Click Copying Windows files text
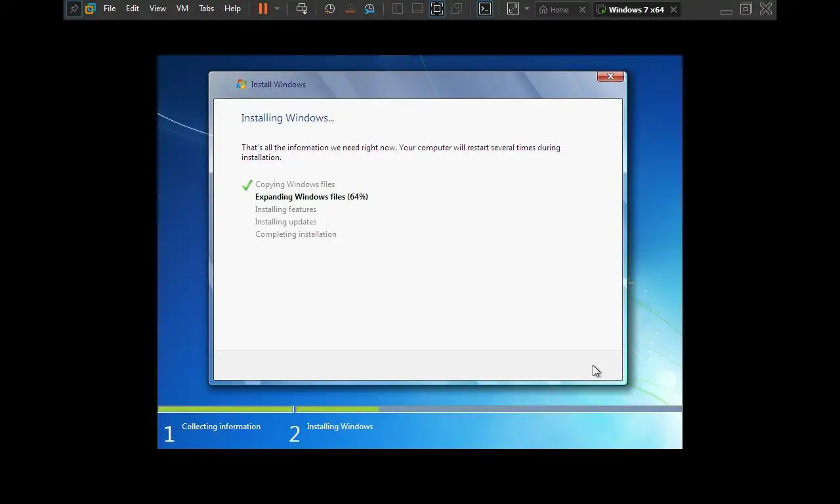840x504 pixels. point(295,184)
